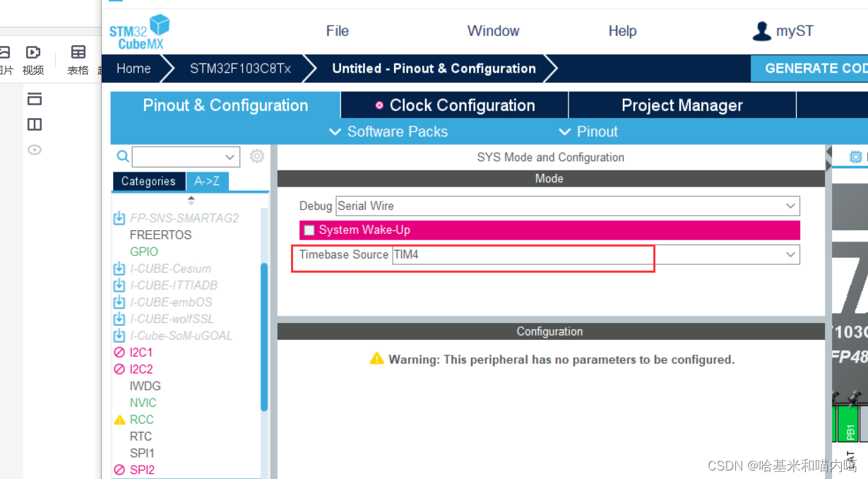The height and width of the screenshot is (479, 868).
Task: Click the STM32CubeMX logo
Action: [139, 32]
